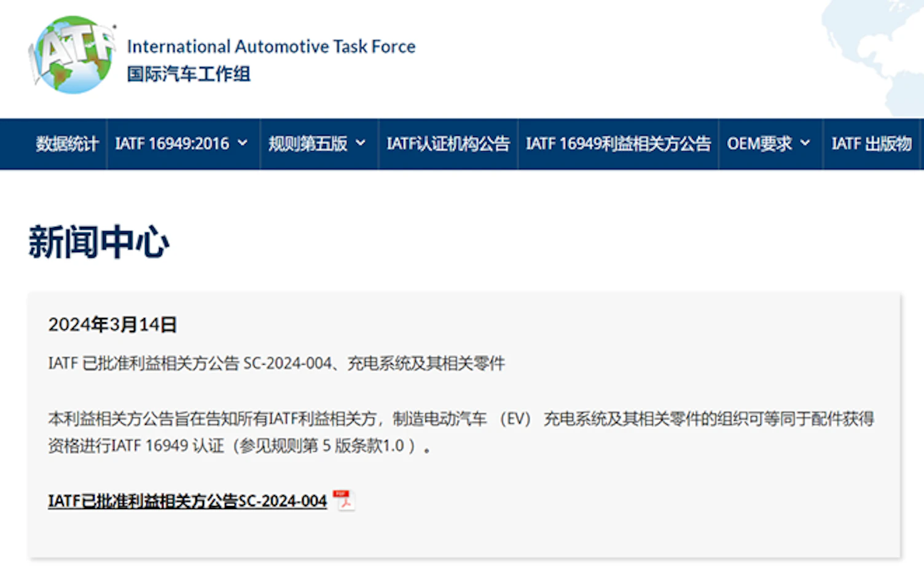The width and height of the screenshot is (924, 570).
Task: Select the 数据统计 menu item
Action: click(x=68, y=143)
